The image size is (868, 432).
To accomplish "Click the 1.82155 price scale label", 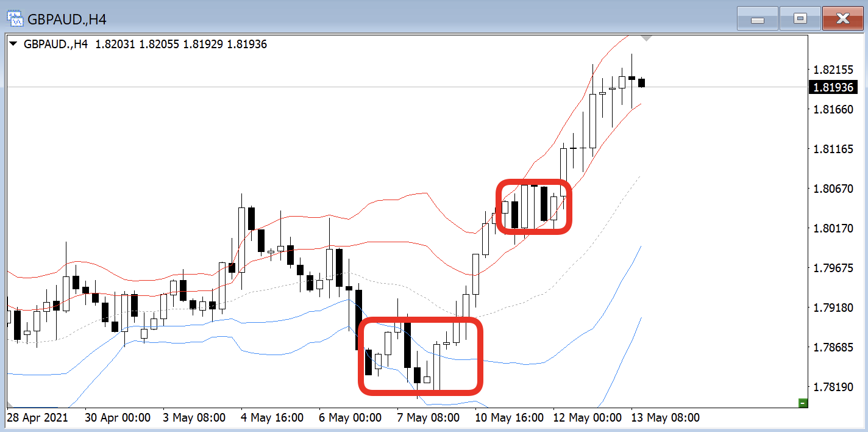I will pyautogui.click(x=832, y=70).
